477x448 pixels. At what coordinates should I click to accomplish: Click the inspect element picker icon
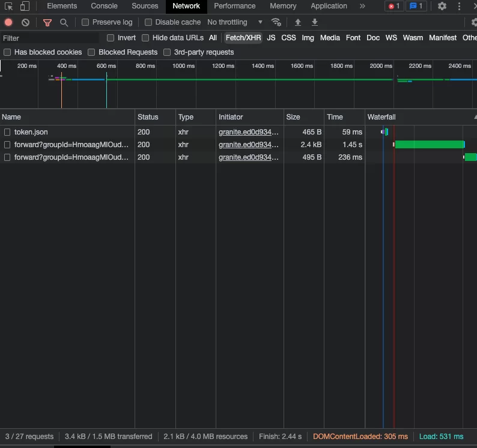point(9,7)
